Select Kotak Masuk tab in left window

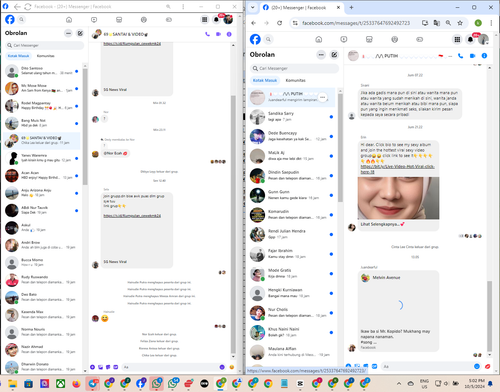pos(19,56)
